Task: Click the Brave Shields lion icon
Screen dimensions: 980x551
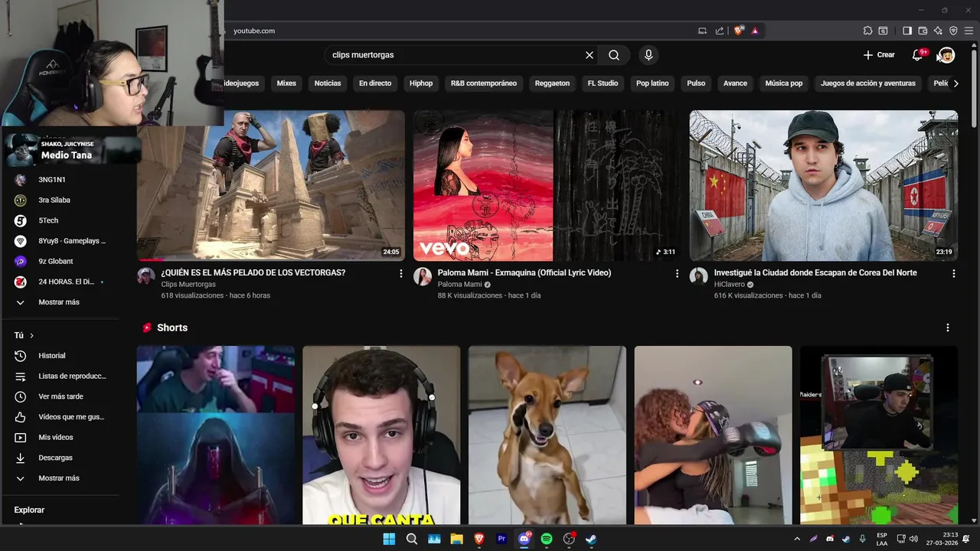Action: coord(739,31)
